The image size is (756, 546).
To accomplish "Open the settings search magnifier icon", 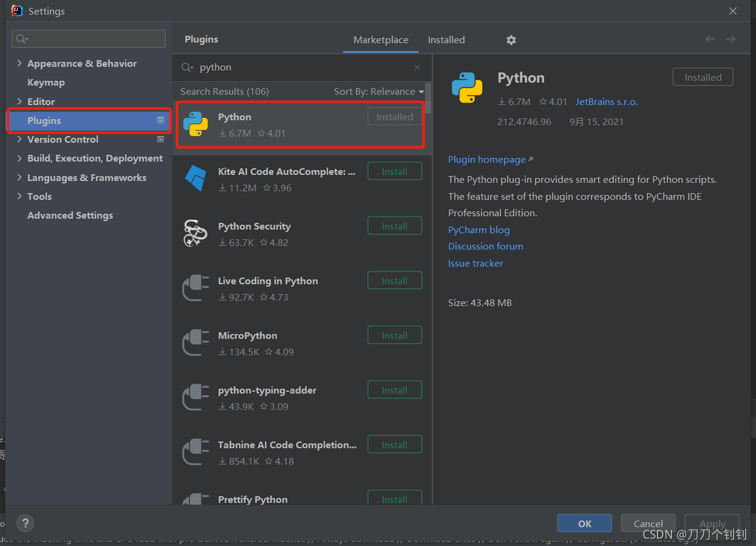I will [22, 39].
